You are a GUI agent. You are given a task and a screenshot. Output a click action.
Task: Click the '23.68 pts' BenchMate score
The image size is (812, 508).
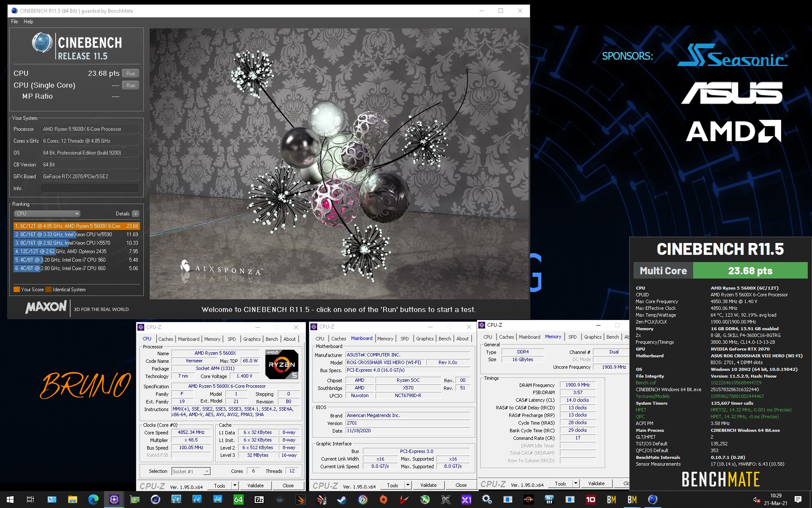tap(750, 271)
